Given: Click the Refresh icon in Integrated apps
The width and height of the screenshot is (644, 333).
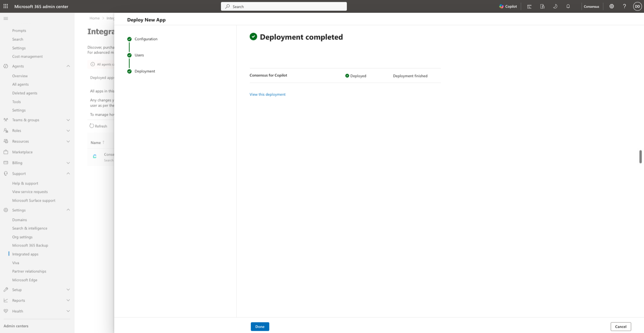Looking at the screenshot, I should 92,126.
